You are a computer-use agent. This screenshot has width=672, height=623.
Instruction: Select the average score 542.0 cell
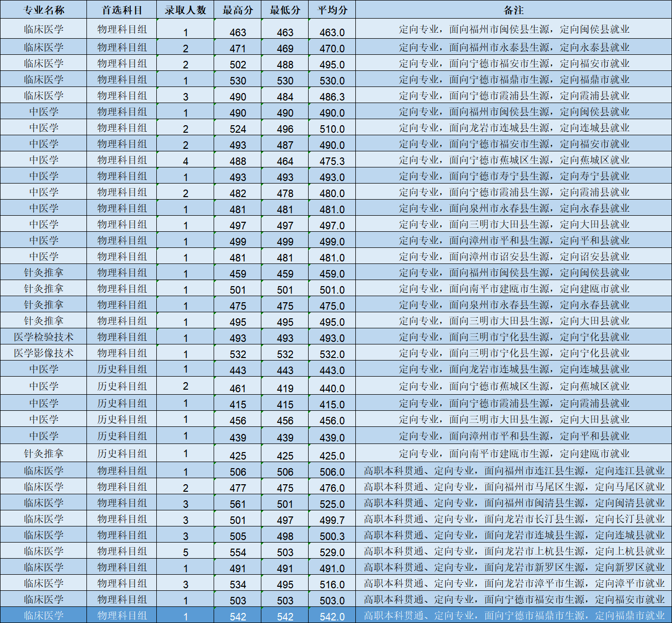(332, 616)
